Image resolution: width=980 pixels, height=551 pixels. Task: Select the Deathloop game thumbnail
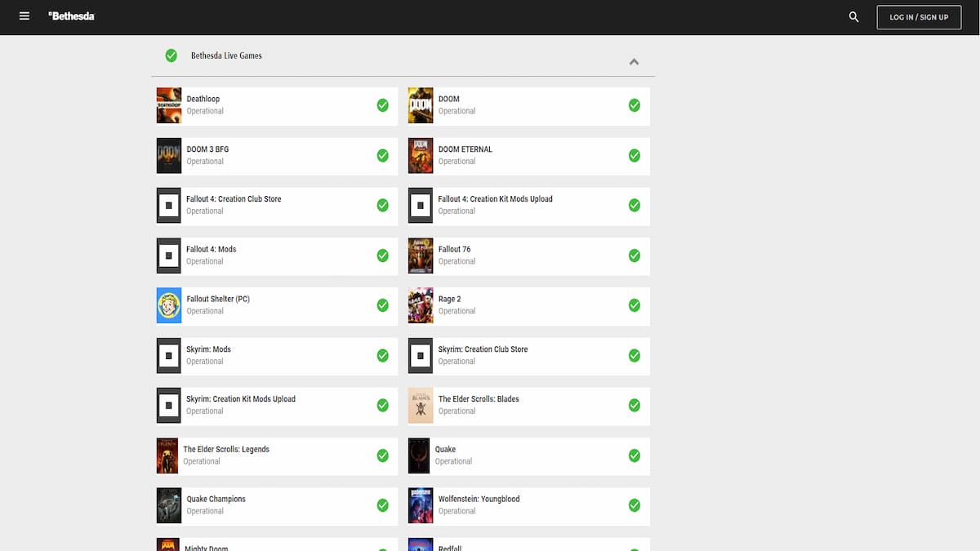(x=169, y=105)
